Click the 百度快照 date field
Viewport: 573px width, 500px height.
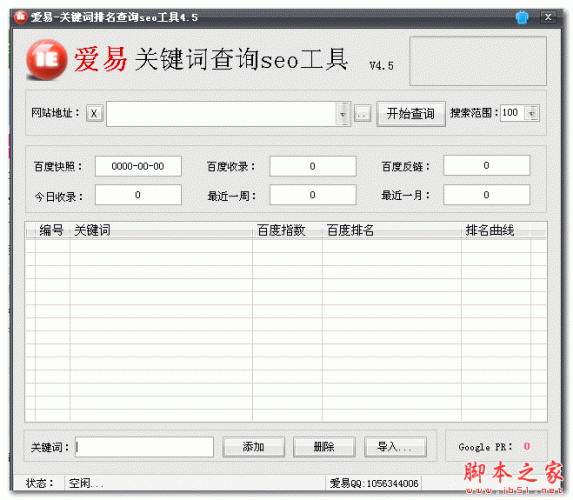138,166
